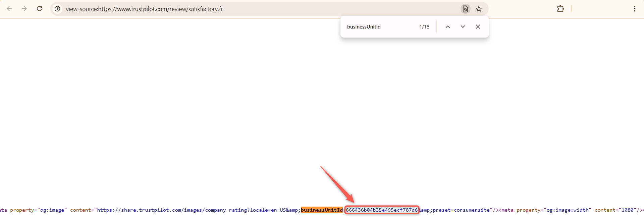The image size is (644, 219).
Task: Click the og:image:width property value
Action: (x=569, y=210)
